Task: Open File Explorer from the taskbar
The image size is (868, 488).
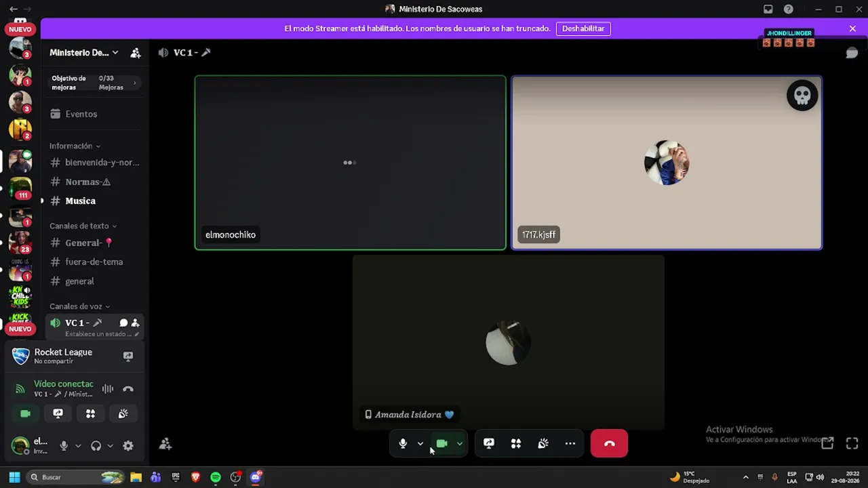Action: pos(136,477)
